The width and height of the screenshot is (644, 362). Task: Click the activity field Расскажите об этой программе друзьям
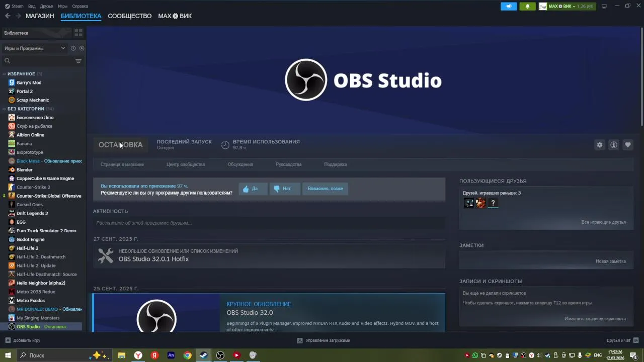269,223
